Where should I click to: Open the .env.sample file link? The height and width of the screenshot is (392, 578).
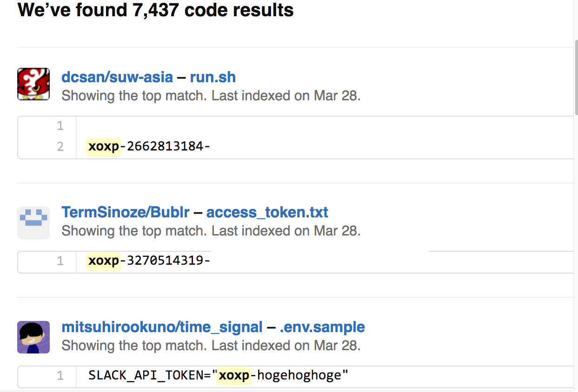coord(322,327)
